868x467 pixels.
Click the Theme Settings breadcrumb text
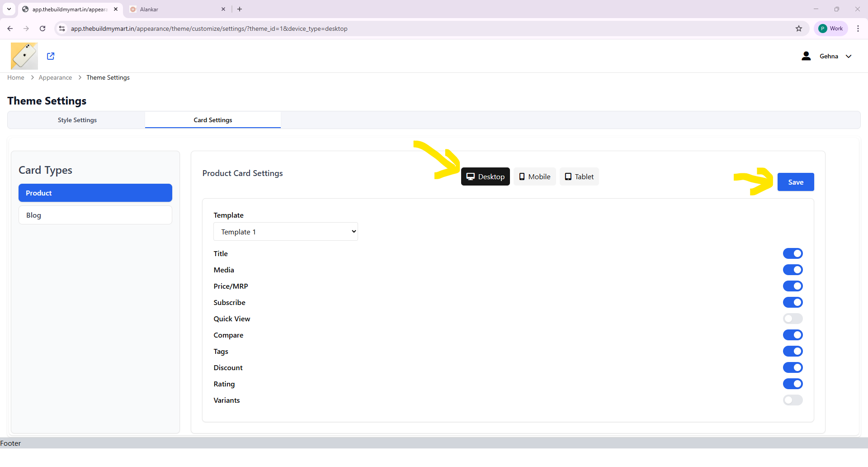click(x=108, y=77)
